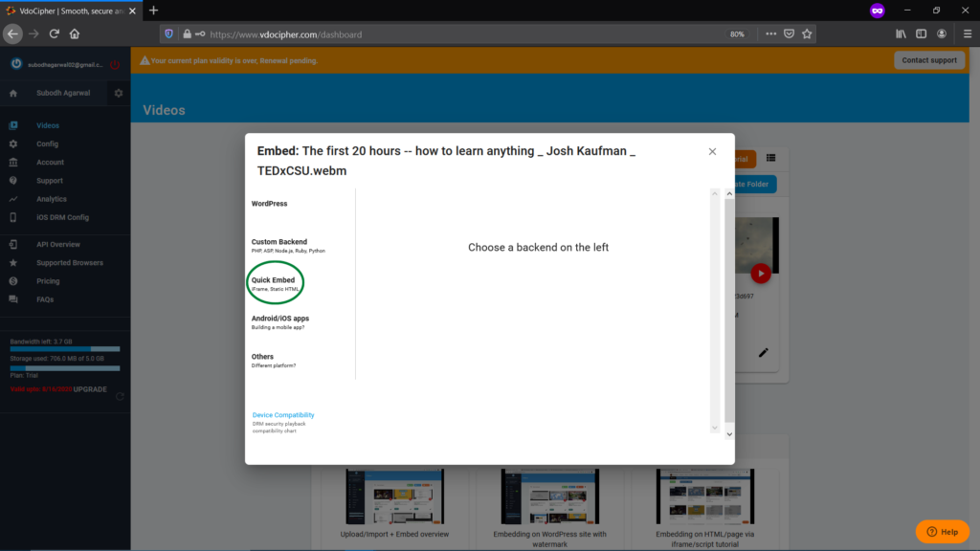Image resolution: width=980 pixels, height=551 pixels.
Task: Open a new browser tab
Action: tap(154, 10)
